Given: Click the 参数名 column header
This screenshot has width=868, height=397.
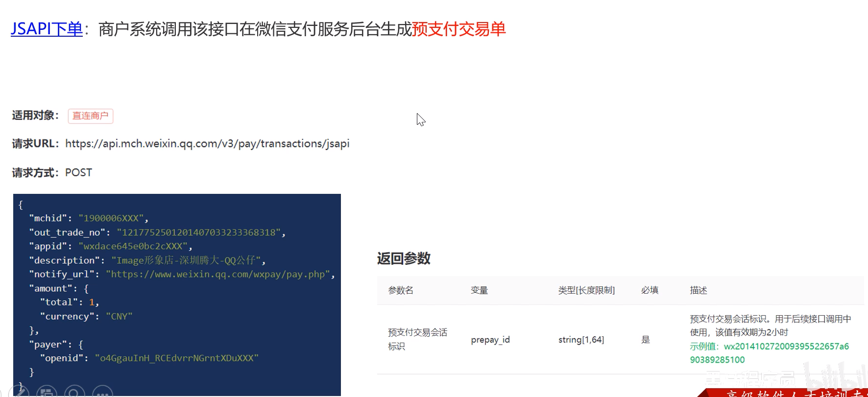Looking at the screenshot, I should click(x=401, y=290).
